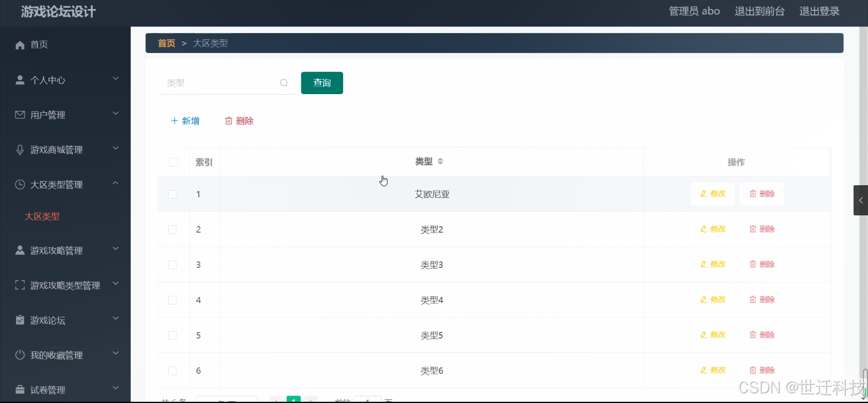The image size is (868, 403).
Task: Tick the checkbox for the 类型2 row
Action: [x=172, y=230]
